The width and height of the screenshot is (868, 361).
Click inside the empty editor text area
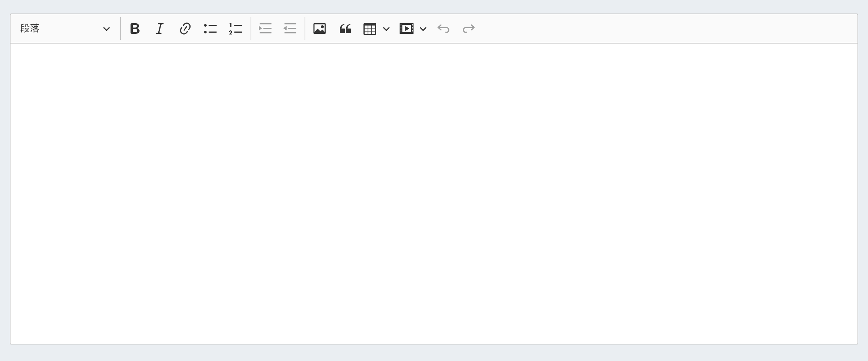coord(434,193)
